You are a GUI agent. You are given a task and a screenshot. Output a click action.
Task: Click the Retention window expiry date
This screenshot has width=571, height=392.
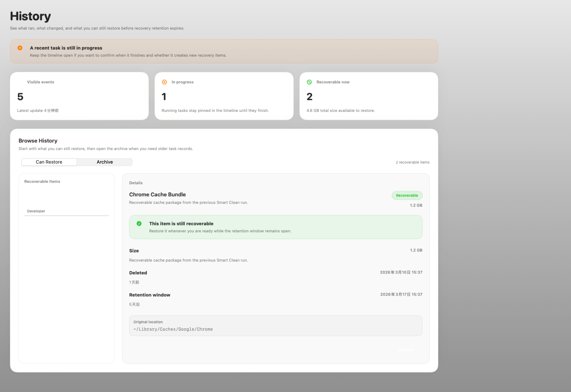[x=401, y=295]
